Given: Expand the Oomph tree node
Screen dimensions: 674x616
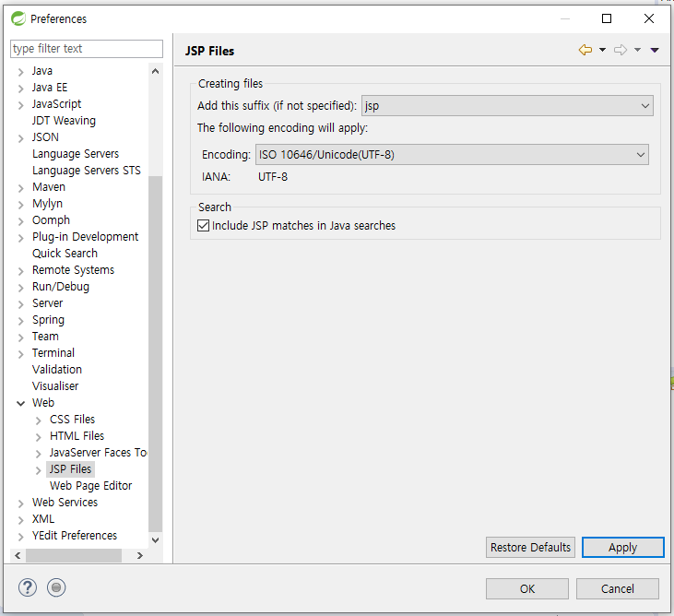Looking at the screenshot, I should click(20, 221).
